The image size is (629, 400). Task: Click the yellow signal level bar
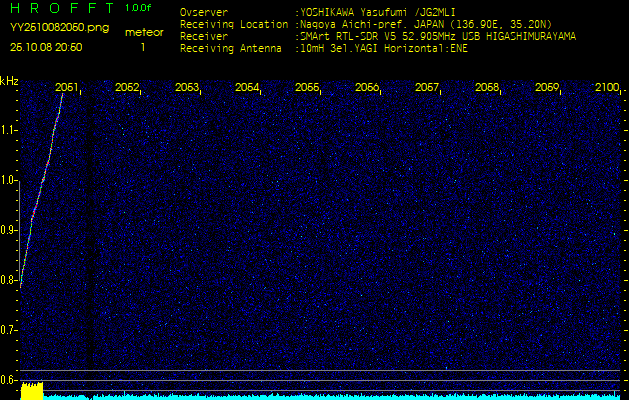coord(32,391)
